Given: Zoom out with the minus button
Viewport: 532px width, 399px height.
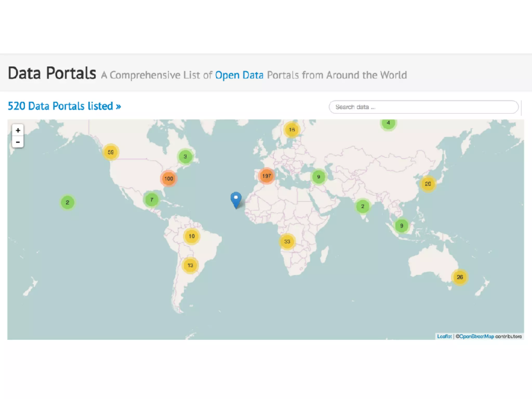Looking at the screenshot, I should point(18,142).
